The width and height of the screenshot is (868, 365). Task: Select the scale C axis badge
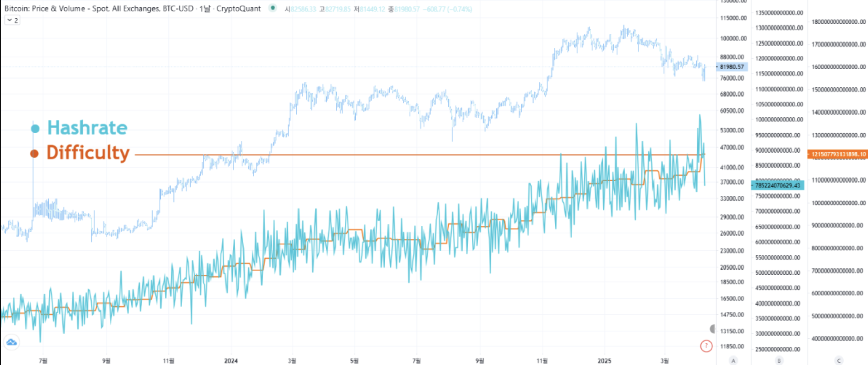(839, 360)
